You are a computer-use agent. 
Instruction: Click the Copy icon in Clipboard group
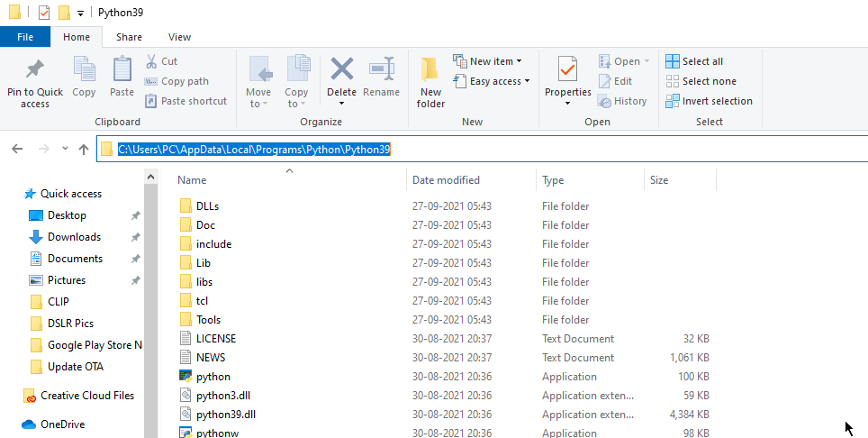click(84, 69)
